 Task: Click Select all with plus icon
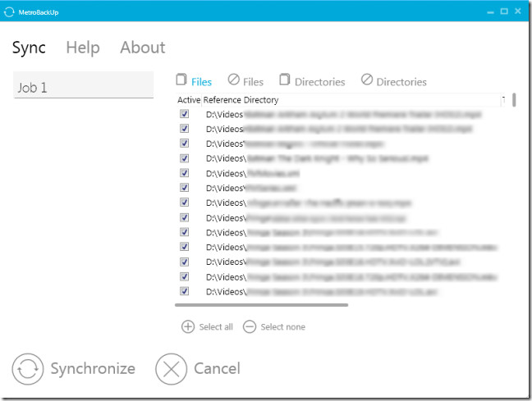click(x=208, y=326)
